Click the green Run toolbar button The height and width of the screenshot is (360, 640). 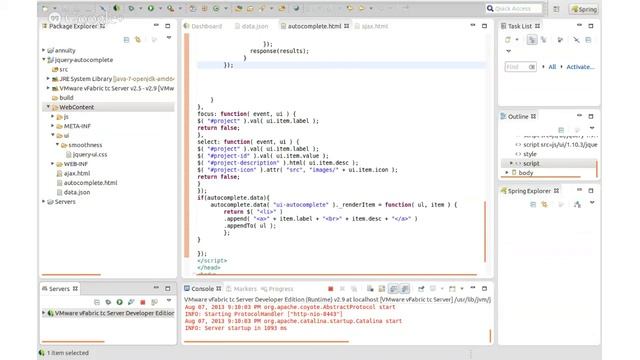coord(151,8)
